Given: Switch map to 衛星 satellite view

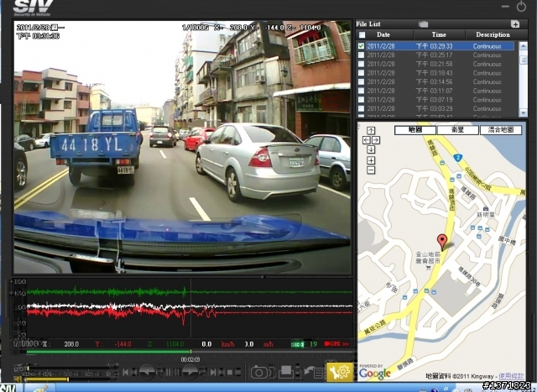Looking at the screenshot, I should [x=458, y=130].
